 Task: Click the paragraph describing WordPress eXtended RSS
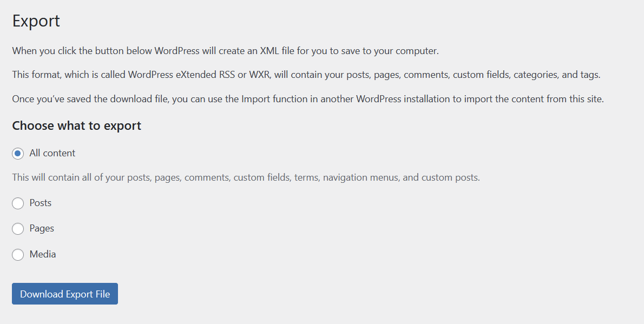coord(306,75)
